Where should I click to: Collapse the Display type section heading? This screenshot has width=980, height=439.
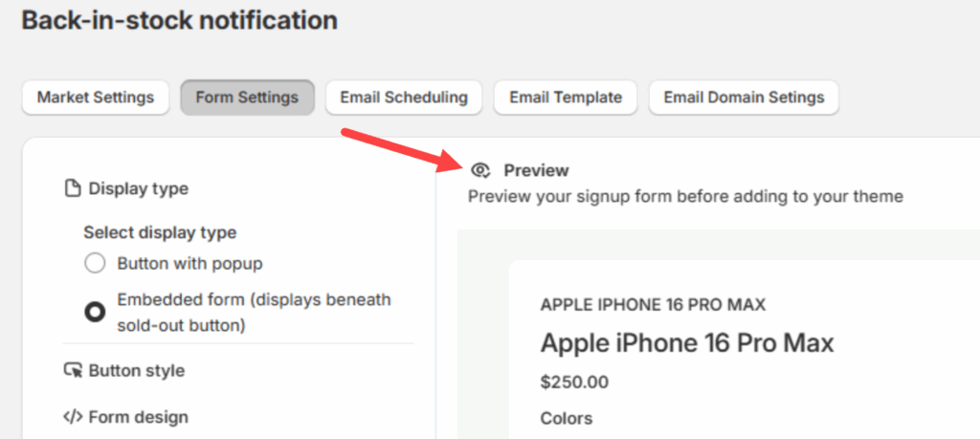(x=139, y=188)
